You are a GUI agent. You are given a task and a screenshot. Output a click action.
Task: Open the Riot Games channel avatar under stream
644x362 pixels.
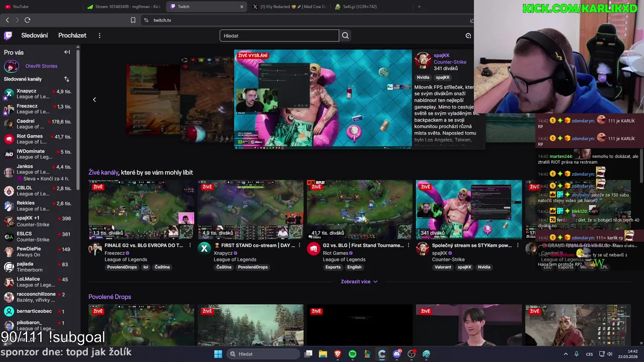(313, 248)
